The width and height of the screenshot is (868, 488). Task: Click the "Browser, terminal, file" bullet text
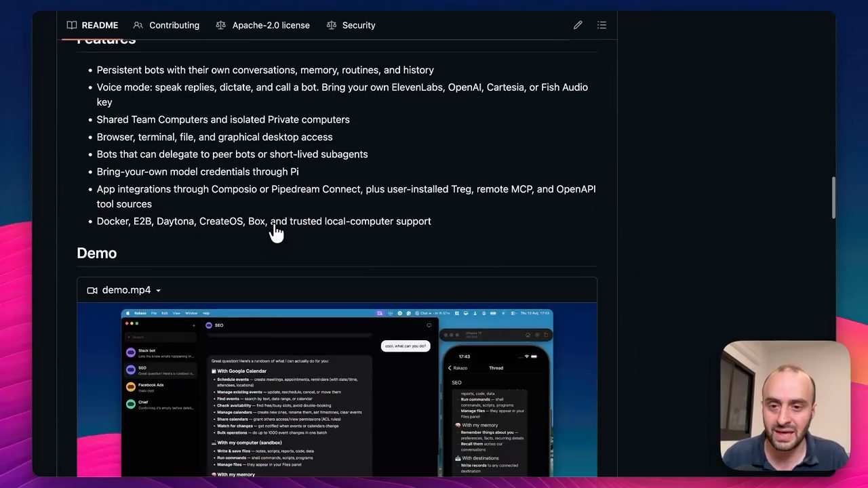tap(214, 137)
